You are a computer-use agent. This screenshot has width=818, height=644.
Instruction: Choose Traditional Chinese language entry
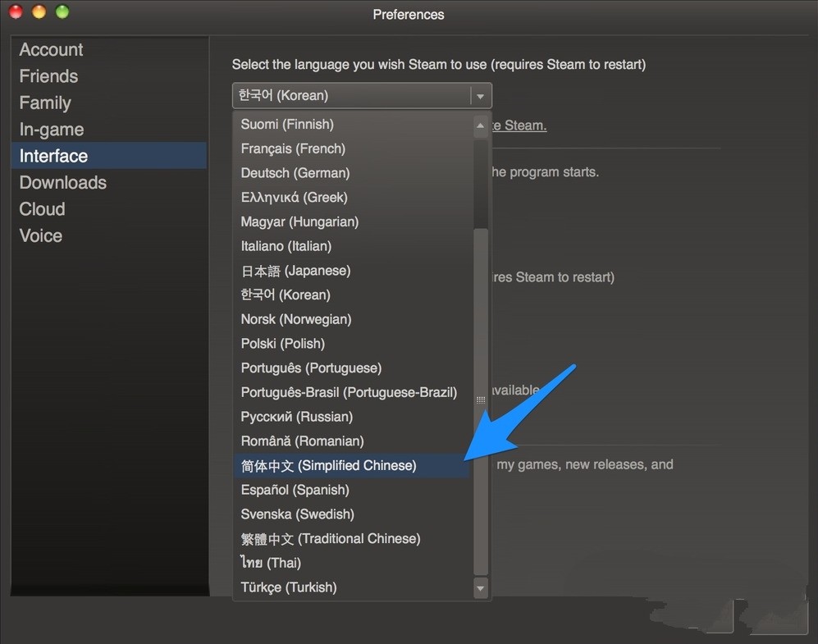[x=331, y=539]
